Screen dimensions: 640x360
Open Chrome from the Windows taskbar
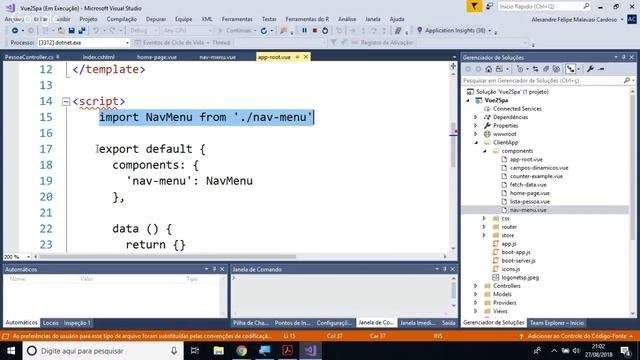click(241, 350)
